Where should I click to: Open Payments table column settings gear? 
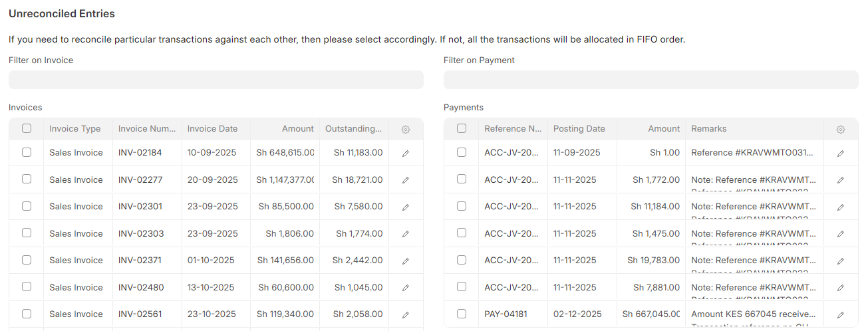pos(841,130)
